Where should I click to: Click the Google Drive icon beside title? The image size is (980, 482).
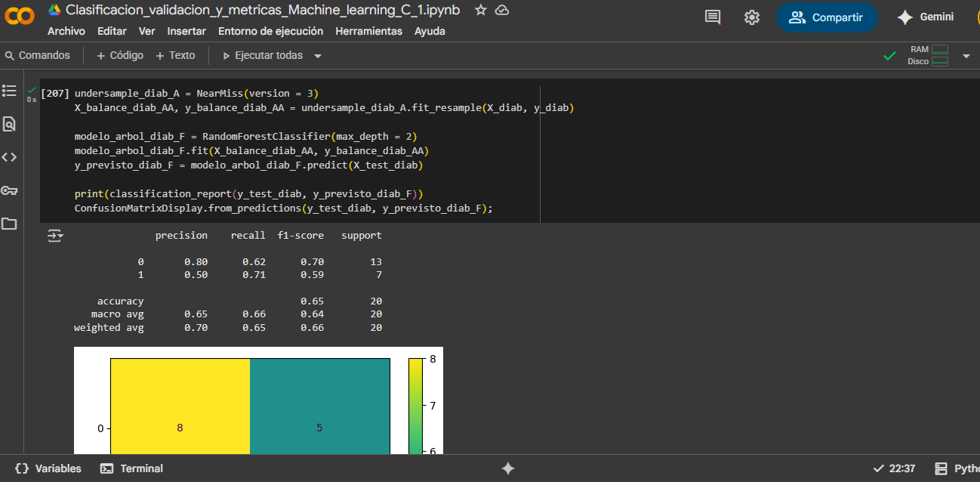pos(54,10)
